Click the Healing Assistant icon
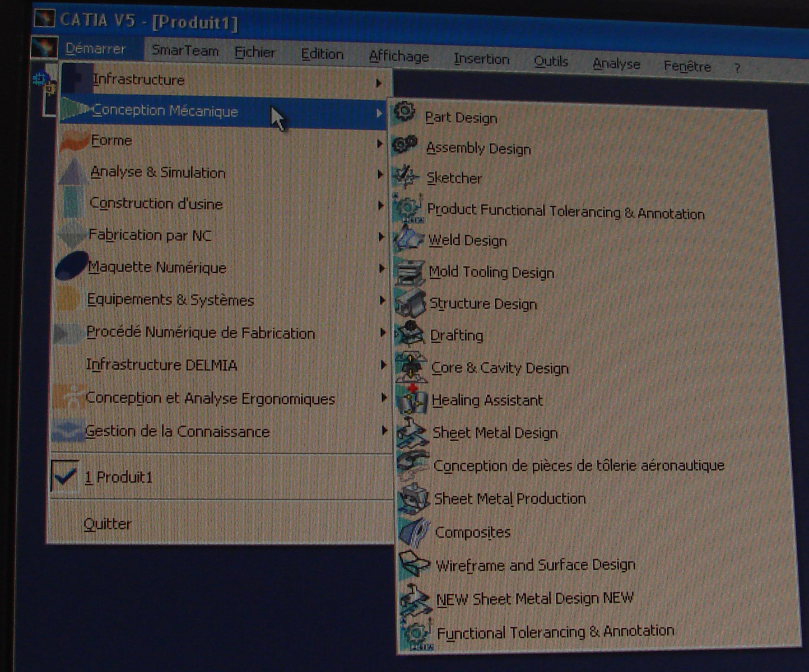809x672 pixels. pyautogui.click(x=412, y=399)
